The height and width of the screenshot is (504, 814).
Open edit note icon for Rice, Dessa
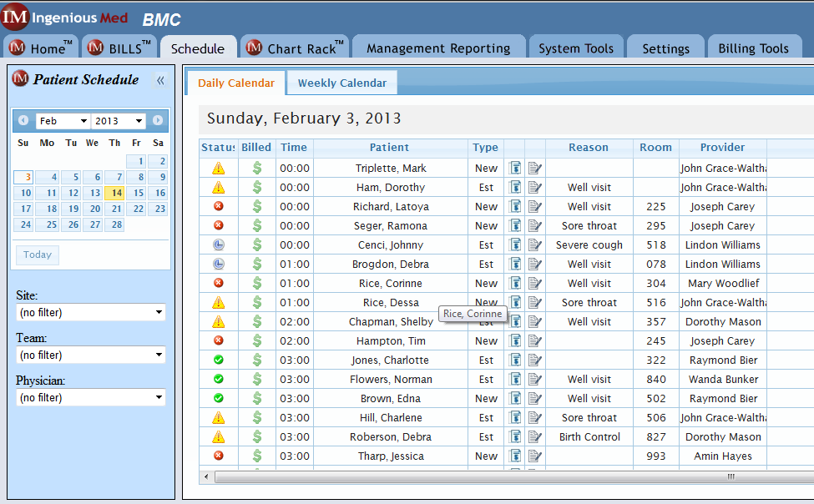point(535,303)
